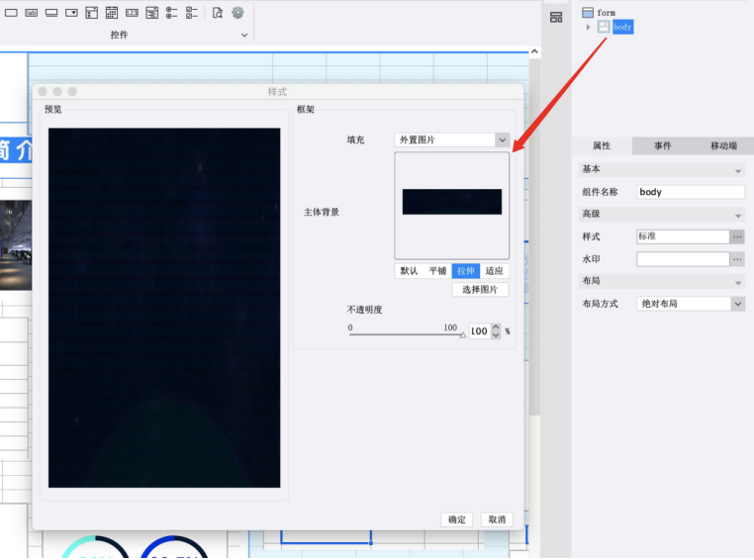754x560 pixels.
Task: Switch to the 事件 events tab
Action: tap(663, 145)
